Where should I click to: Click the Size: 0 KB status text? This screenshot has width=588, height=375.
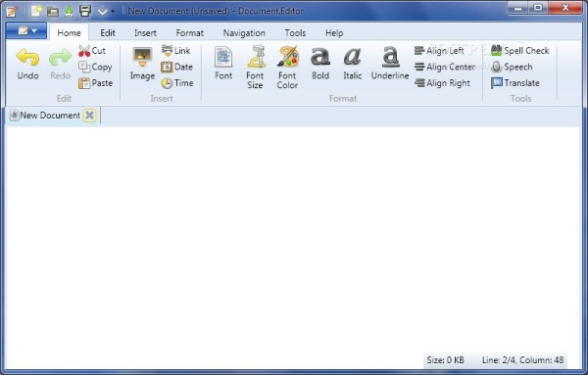click(446, 360)
